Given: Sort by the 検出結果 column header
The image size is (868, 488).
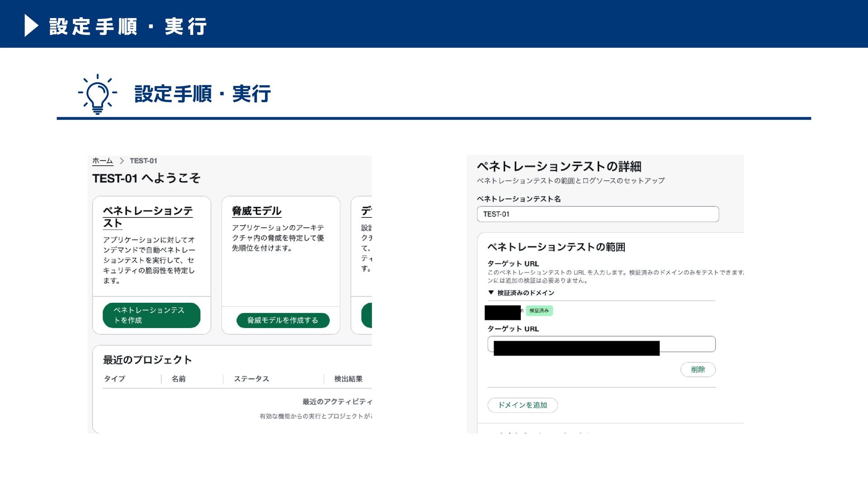Looking at the screenshot, I should (348, 379).
